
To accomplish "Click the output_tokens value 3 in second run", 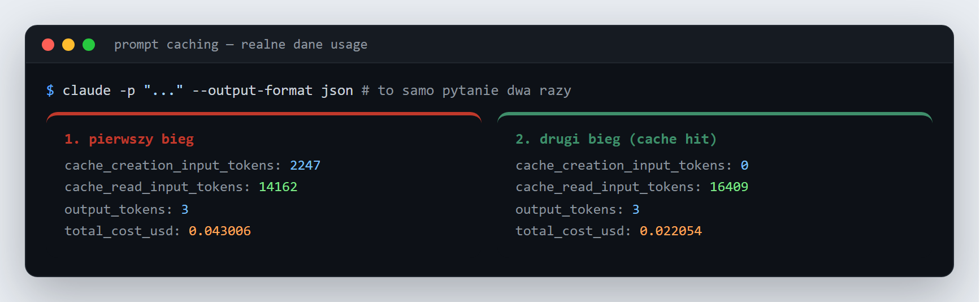I will tap(636, 209).
